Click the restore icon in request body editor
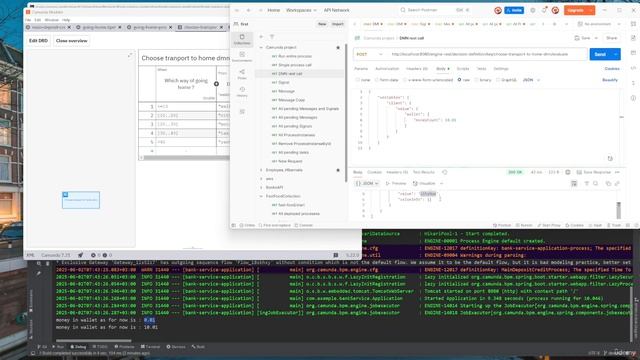The width and height of the screenshot is (640, 360). click(x=610, y=158)
